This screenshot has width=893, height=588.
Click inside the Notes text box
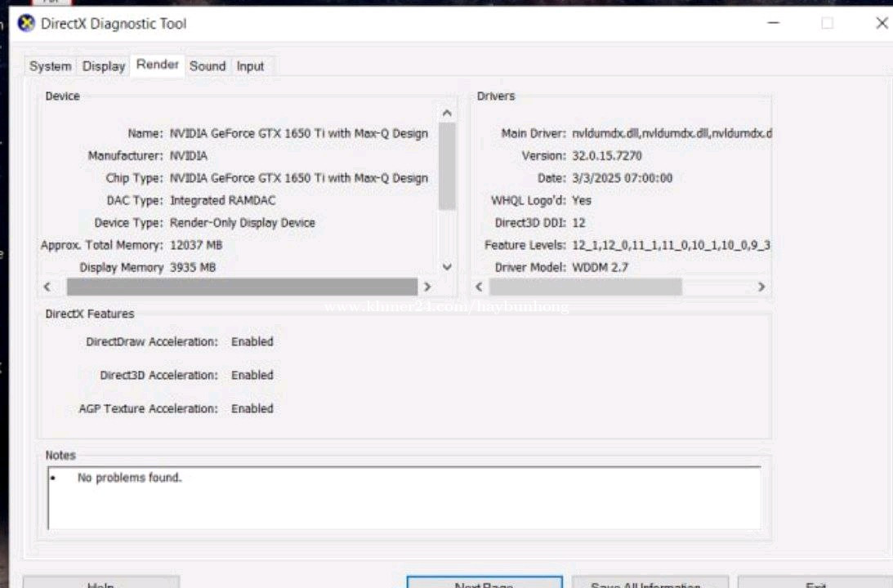[404, 498]
